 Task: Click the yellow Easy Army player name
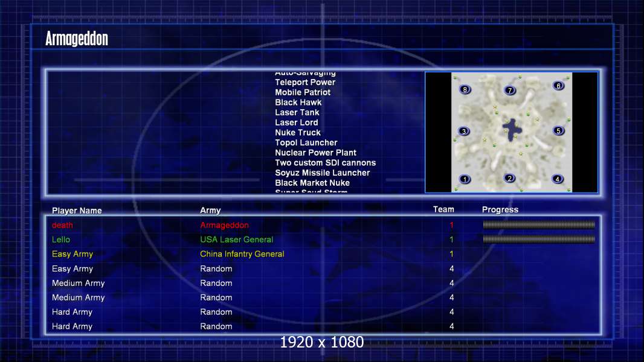click(72, 254)
